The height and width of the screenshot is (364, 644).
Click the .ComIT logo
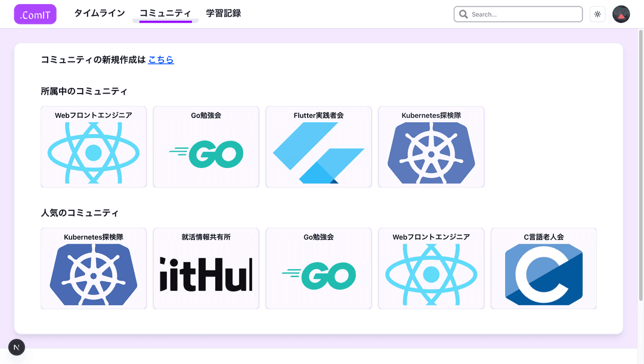coord(35,14)
